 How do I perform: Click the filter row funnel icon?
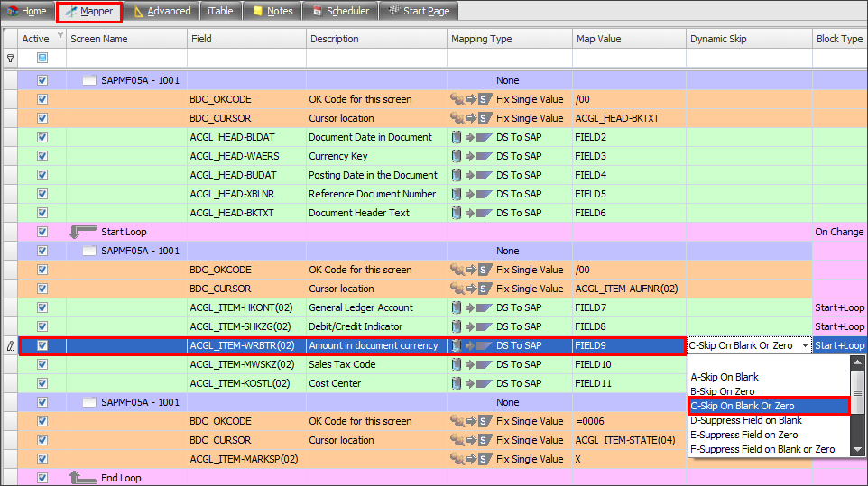[10, 58]
